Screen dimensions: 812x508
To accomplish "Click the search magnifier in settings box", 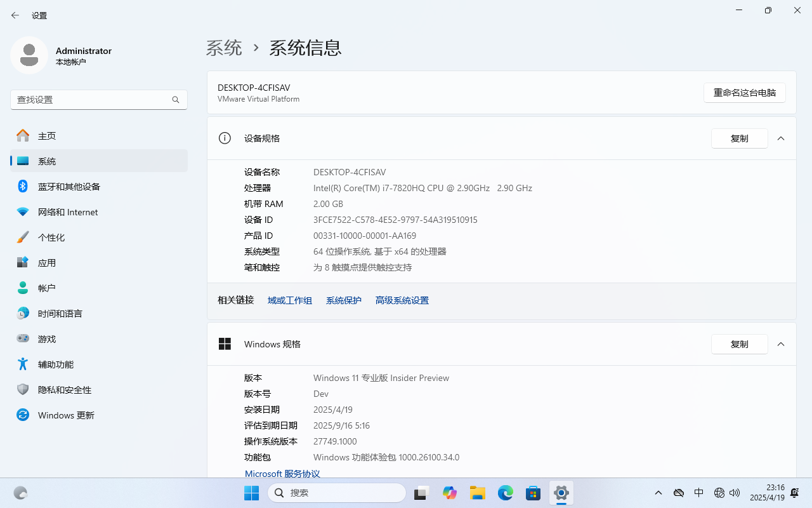I will [176, 100].
